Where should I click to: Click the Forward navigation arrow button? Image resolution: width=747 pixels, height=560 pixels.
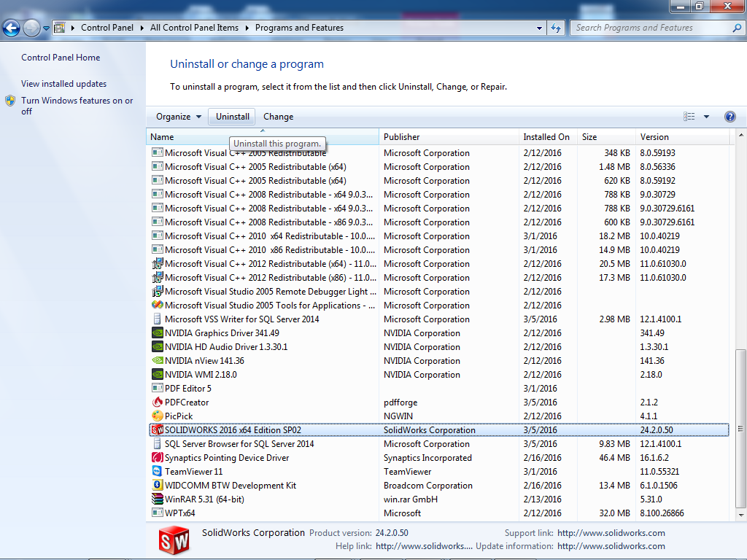(32, 28)
